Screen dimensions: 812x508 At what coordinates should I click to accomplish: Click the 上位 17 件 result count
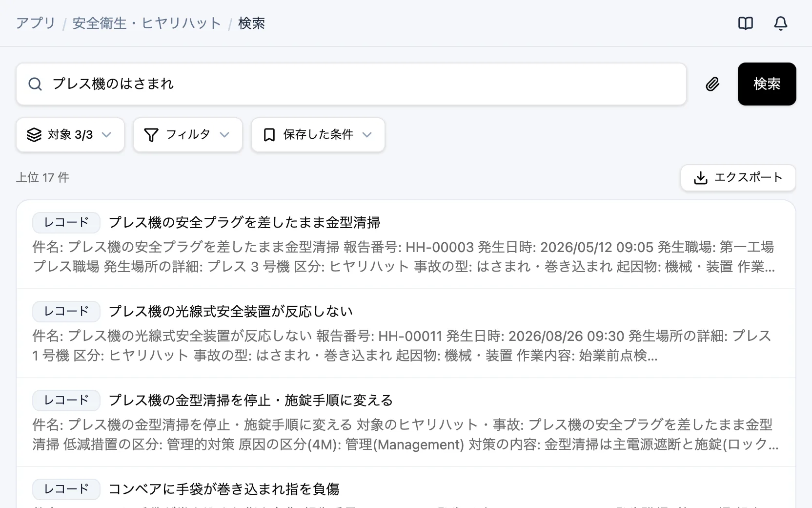[x=42, y=177]
